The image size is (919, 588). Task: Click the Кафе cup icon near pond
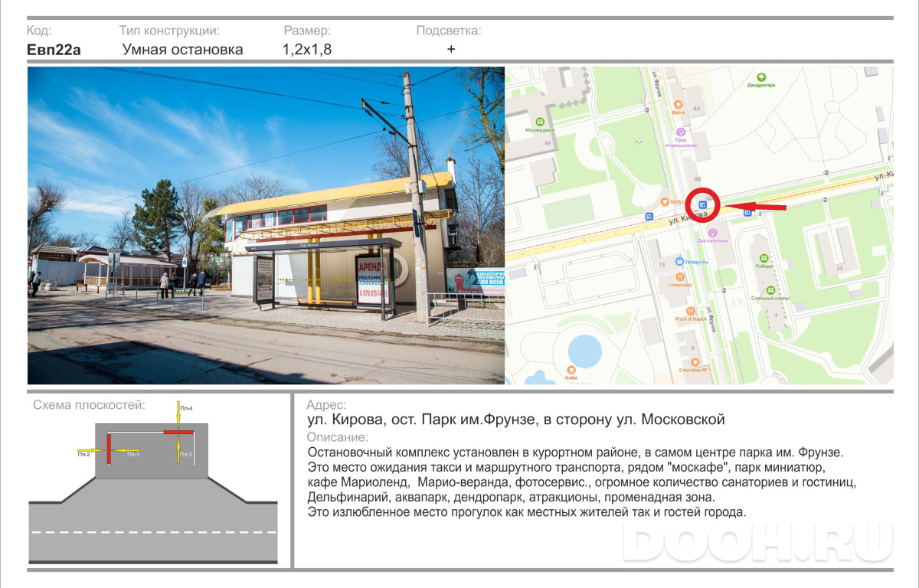571,370
